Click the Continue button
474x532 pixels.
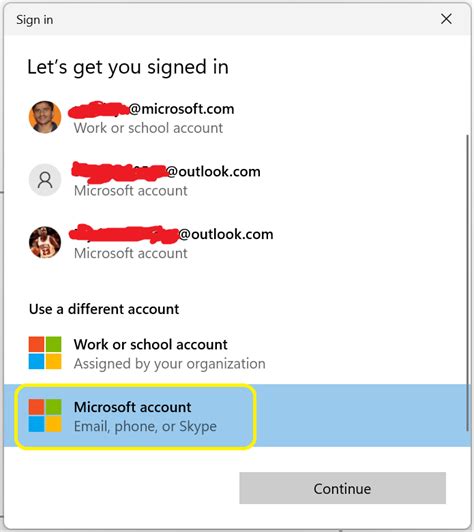342,488
